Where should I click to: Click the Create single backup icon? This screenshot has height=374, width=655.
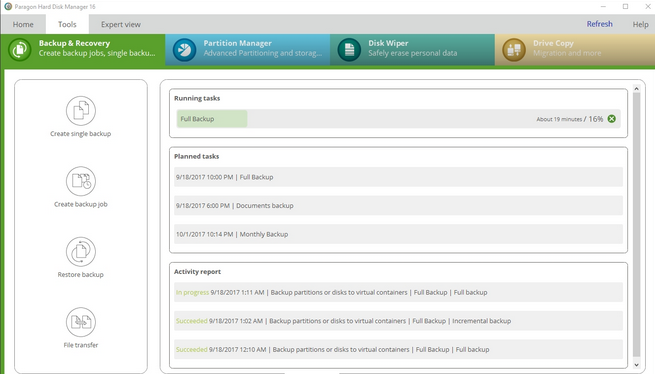[x=81, y=111]
